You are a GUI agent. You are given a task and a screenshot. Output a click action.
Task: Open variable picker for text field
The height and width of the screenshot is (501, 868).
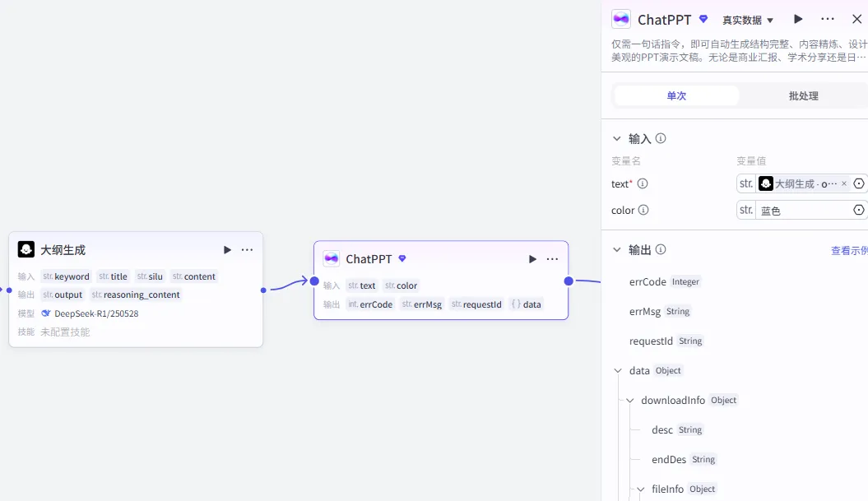[x=859, y=183]
